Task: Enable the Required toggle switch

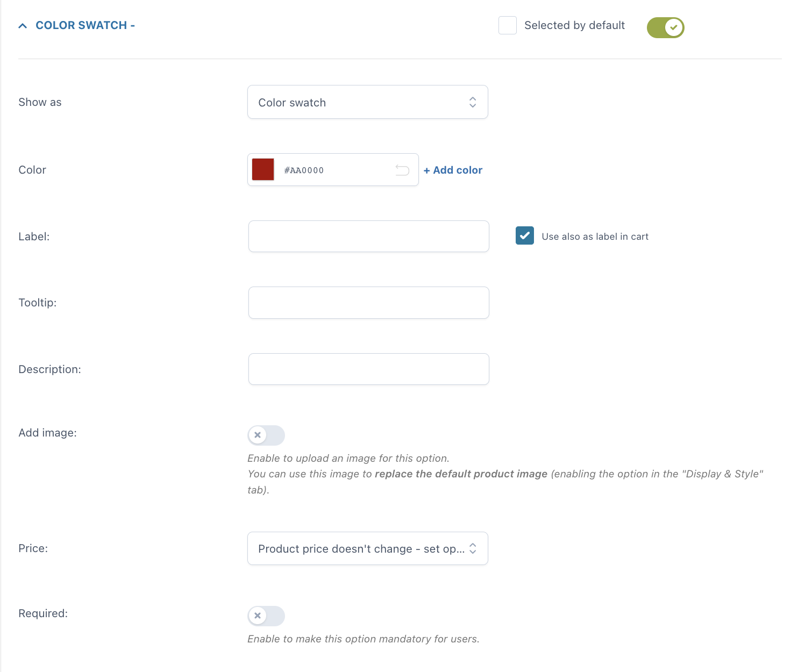Action: pos(266,616)
